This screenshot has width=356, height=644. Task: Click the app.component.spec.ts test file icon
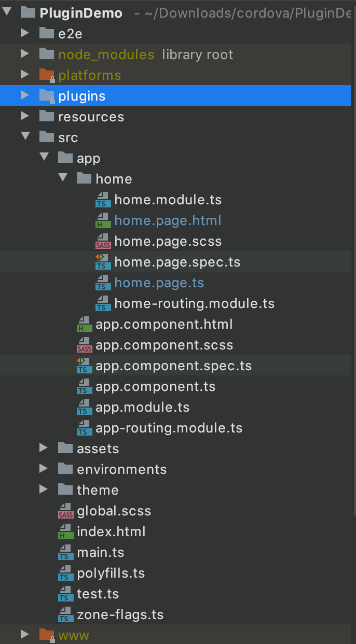click(x=83, y=366)
